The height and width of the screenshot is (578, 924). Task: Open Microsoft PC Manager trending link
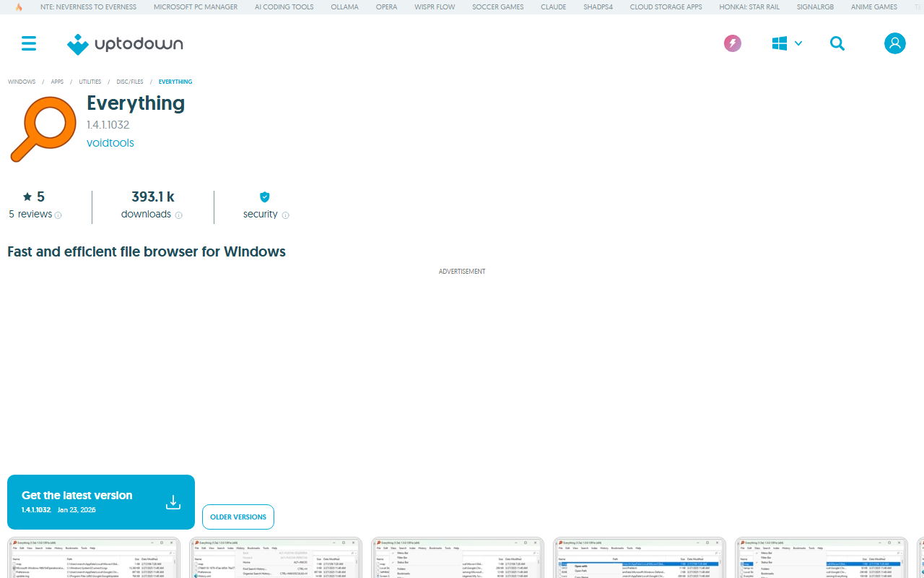click(x=196, y=7)
